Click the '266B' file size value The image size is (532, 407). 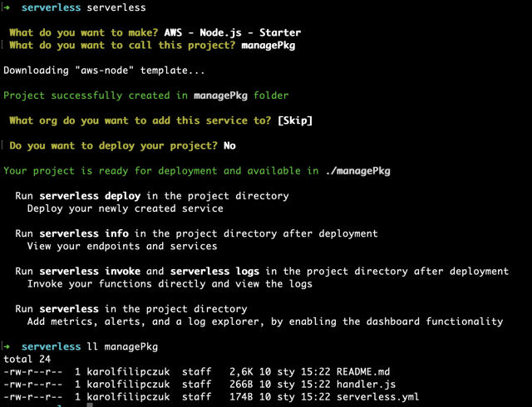tap(241, 384)
